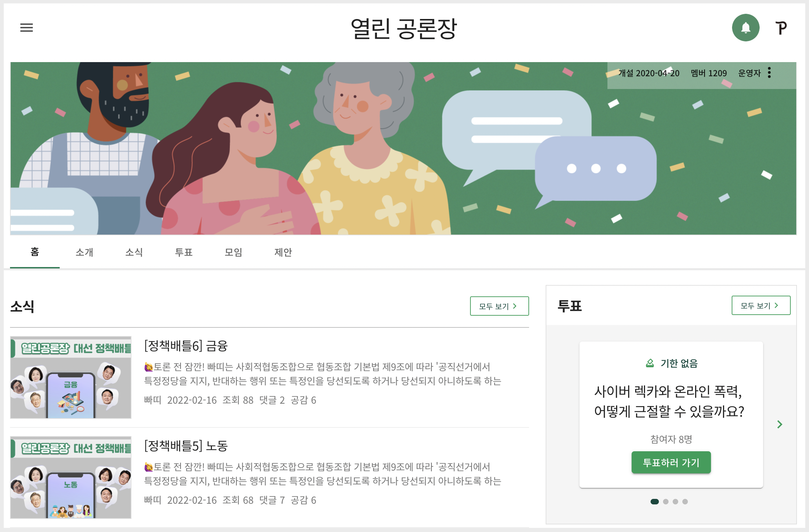Open the notification bell
809x532 pixels.
(745, 28)
